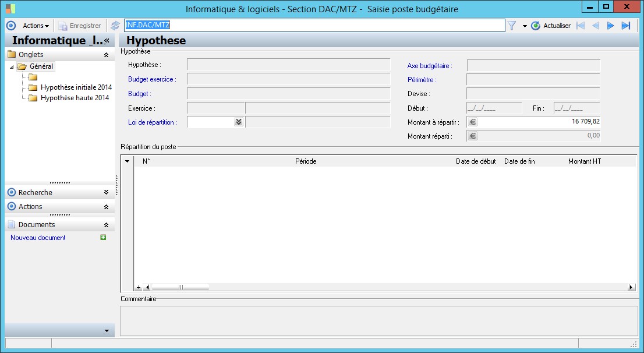The width and height of the screenshot is (644, 353).
Task: Click the Date de début column header
Action: tap(476, 161)
